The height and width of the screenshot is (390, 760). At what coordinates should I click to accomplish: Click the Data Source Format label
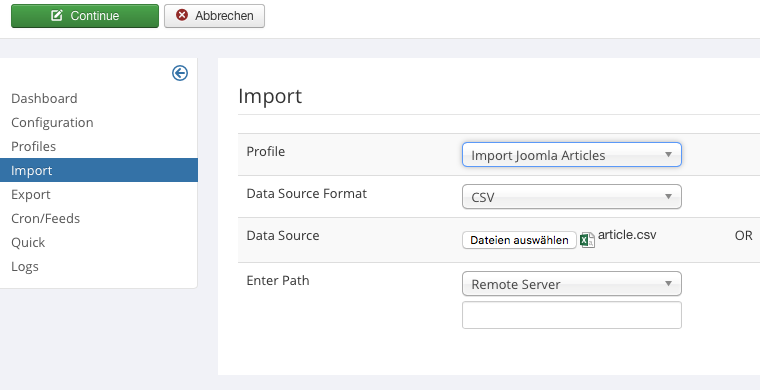[307, 194]
